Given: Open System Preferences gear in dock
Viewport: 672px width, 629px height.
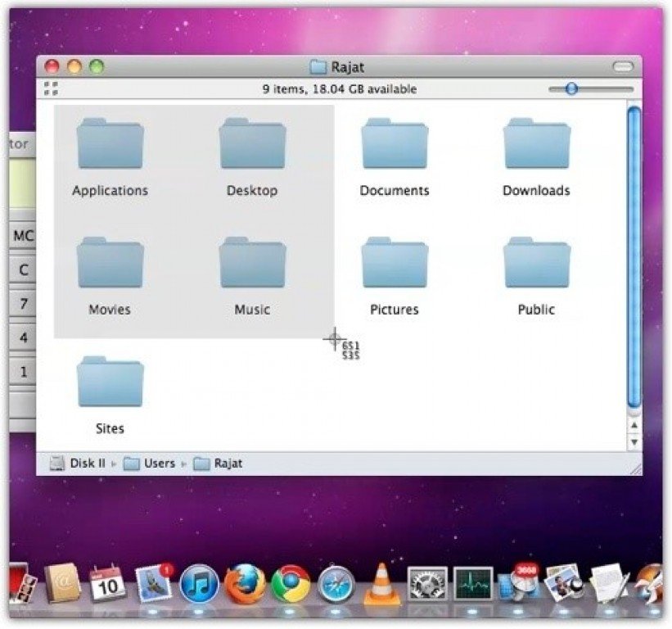Looking at the screenshot, I should 427,584.
